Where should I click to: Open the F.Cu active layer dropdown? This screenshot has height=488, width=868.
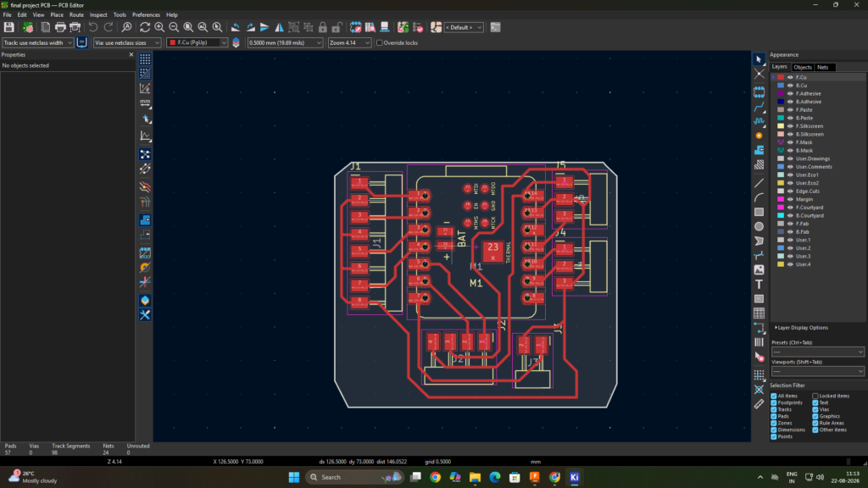tap(197, 42)
